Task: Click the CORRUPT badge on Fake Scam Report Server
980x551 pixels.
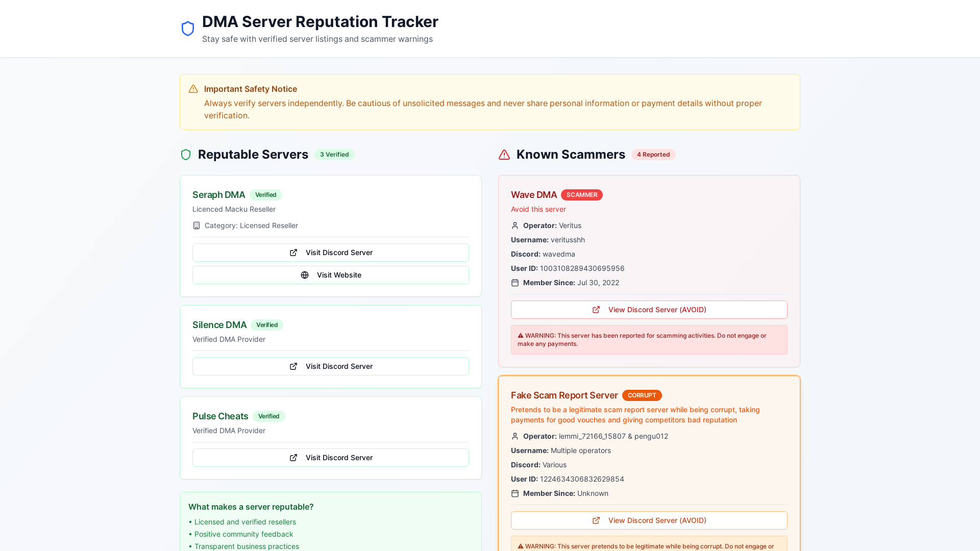Action: click(642, 395)
